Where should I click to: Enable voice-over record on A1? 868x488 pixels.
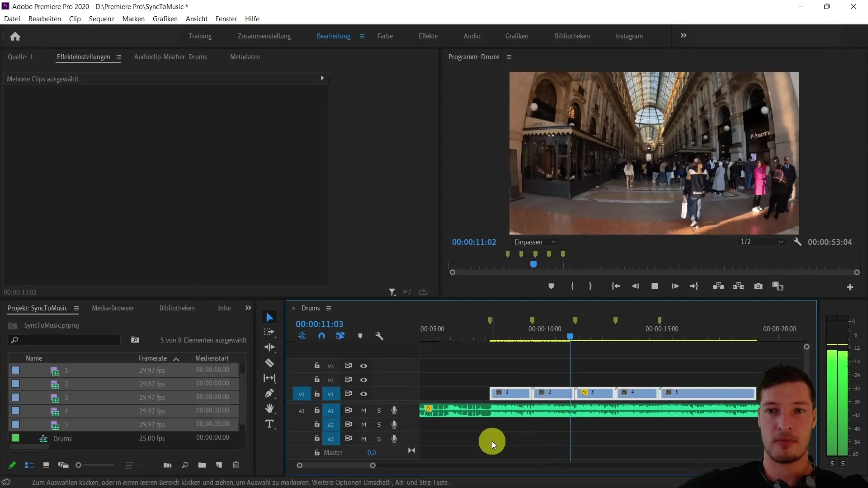coord(394,411)
